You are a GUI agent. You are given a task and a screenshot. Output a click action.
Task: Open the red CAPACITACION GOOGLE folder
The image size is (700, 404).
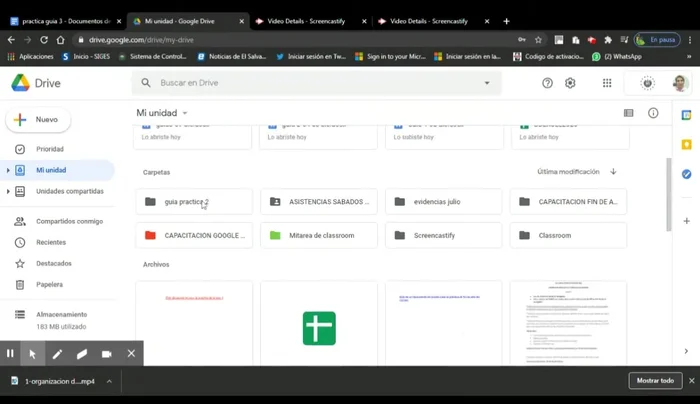coord(193,235)
